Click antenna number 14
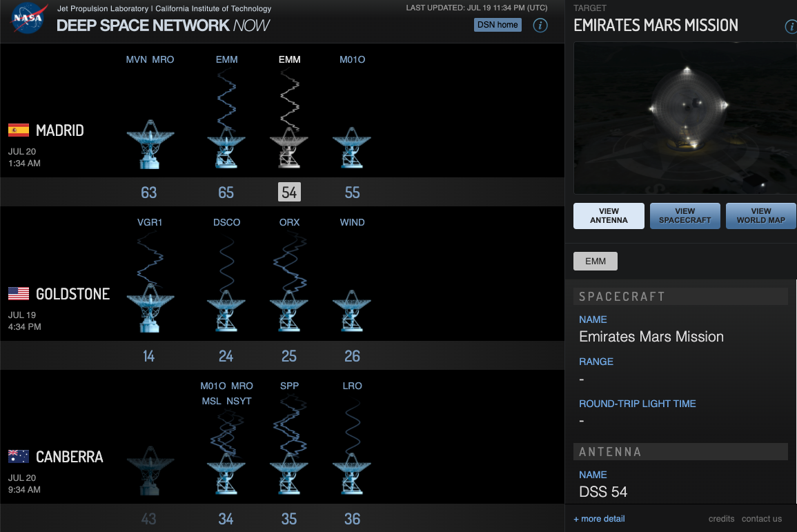 click(148, 356)
